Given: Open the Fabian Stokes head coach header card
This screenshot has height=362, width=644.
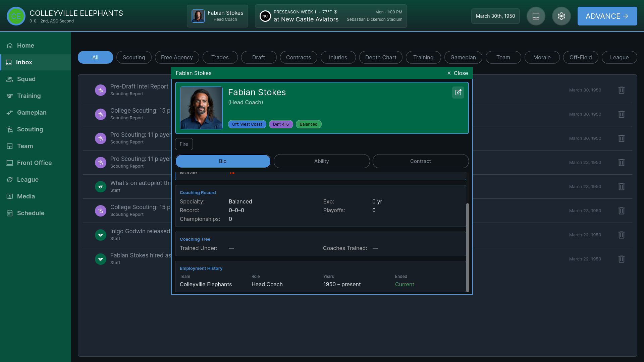Looking at the screenshot, I should 217,16.
